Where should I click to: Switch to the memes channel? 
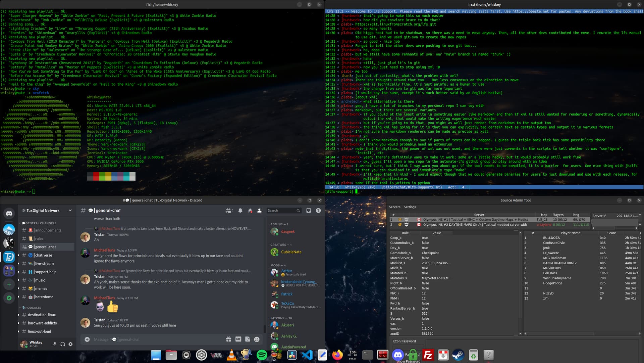click(46, 288)
